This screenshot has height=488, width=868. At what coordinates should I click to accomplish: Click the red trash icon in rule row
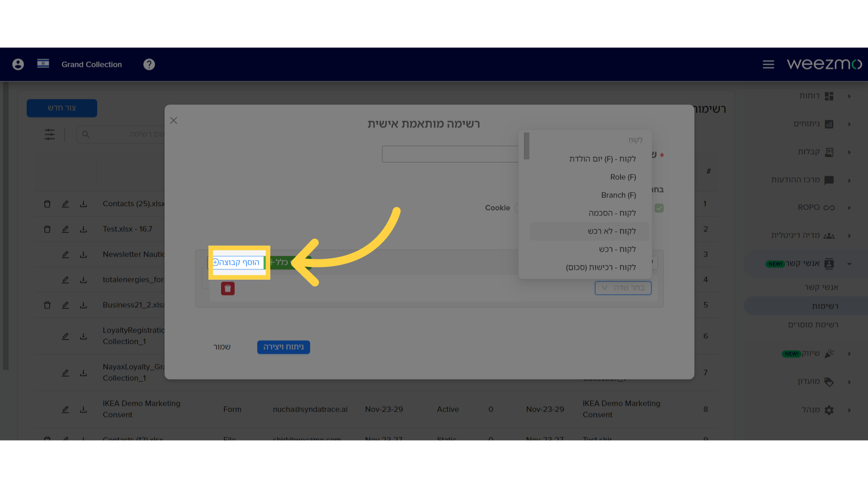click(228, 288)
